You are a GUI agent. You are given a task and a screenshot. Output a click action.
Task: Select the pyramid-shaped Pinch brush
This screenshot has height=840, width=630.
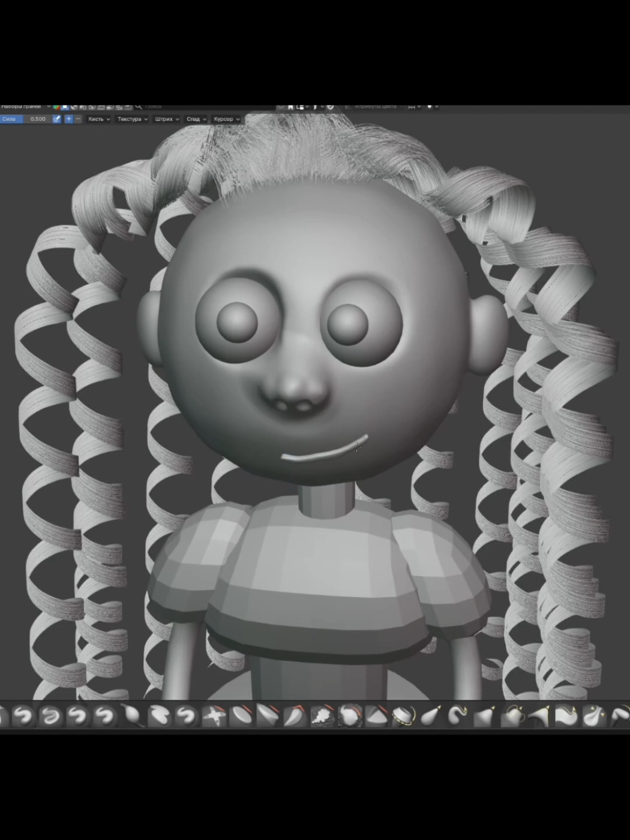tap(377, 716)
